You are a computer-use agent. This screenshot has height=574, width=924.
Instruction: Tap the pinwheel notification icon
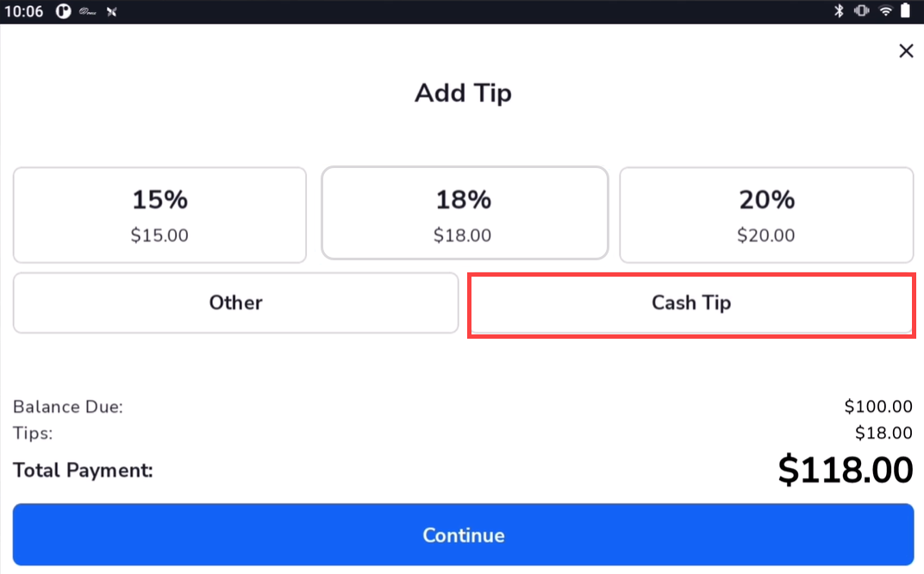(111, 12)
